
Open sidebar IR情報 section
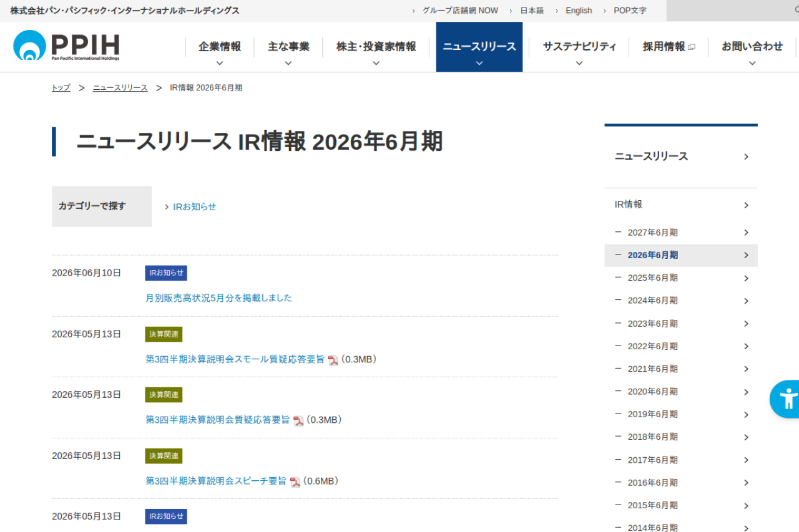681,205
